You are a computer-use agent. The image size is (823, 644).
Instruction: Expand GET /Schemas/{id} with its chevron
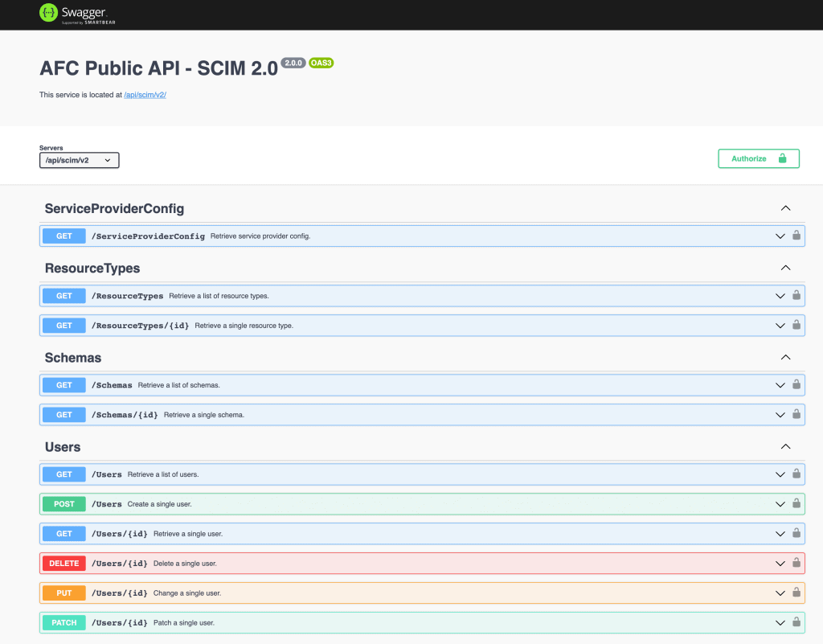(x=780, y=415)
